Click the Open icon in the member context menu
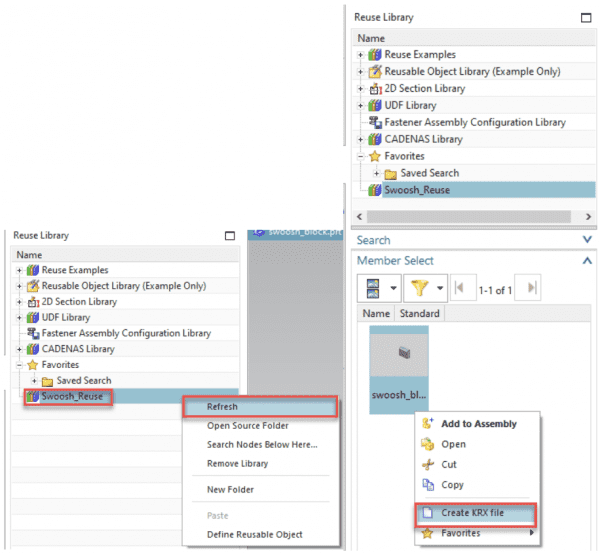Viewport: 600px width, 554px height. [428, 444]
